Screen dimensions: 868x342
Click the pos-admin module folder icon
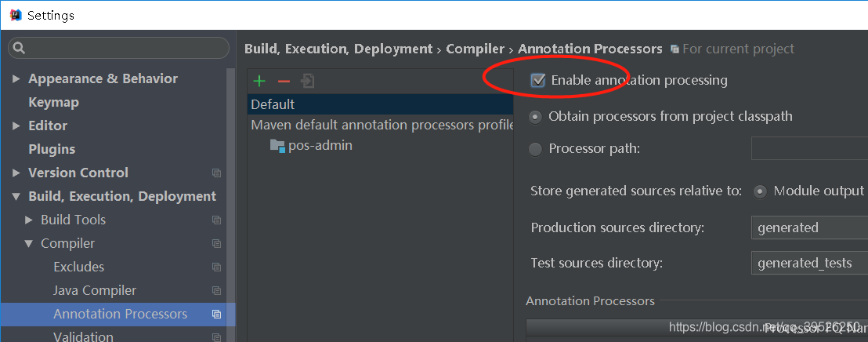[277, 145]
